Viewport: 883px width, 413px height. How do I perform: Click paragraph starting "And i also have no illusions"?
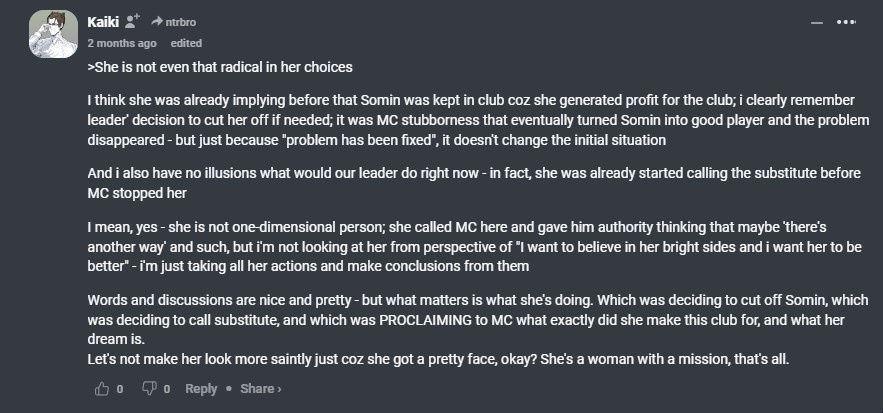coord(470,182)
